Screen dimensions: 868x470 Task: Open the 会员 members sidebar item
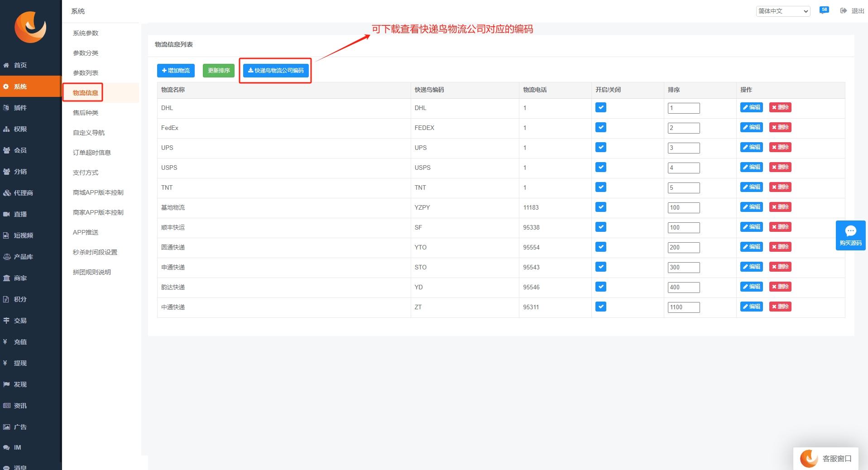[x=30, y=150]
